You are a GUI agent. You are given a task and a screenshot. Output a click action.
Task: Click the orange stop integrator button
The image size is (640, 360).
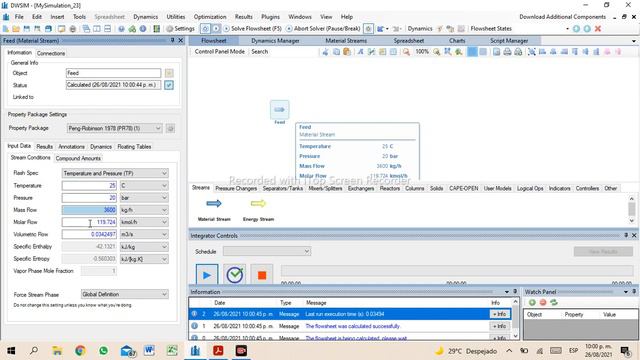pos(262,275)
